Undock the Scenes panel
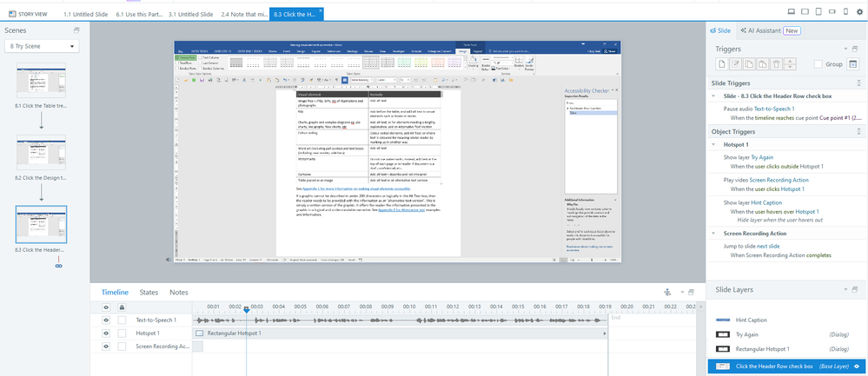The height and width of the screenshot is (376, 868). (76, 30)
